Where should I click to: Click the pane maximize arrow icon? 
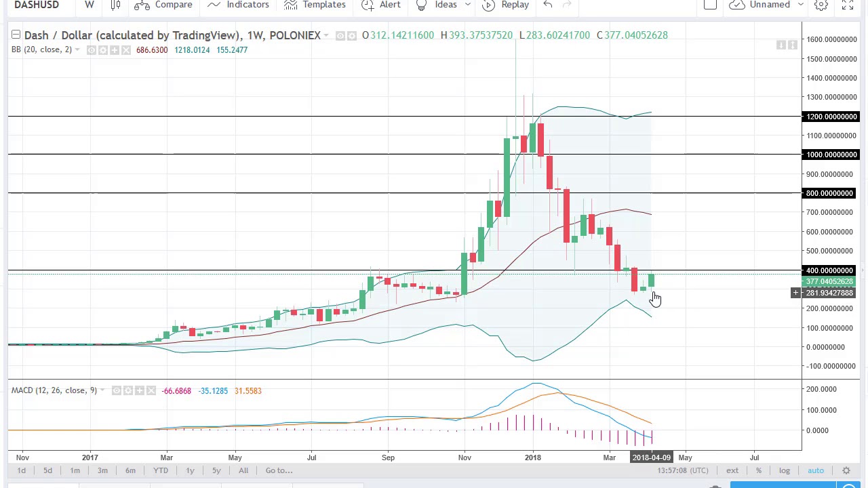tap(792, 45)
